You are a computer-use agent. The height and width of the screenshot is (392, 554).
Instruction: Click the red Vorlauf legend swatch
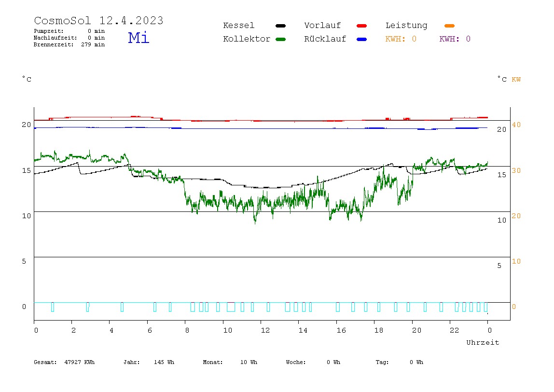362,26
